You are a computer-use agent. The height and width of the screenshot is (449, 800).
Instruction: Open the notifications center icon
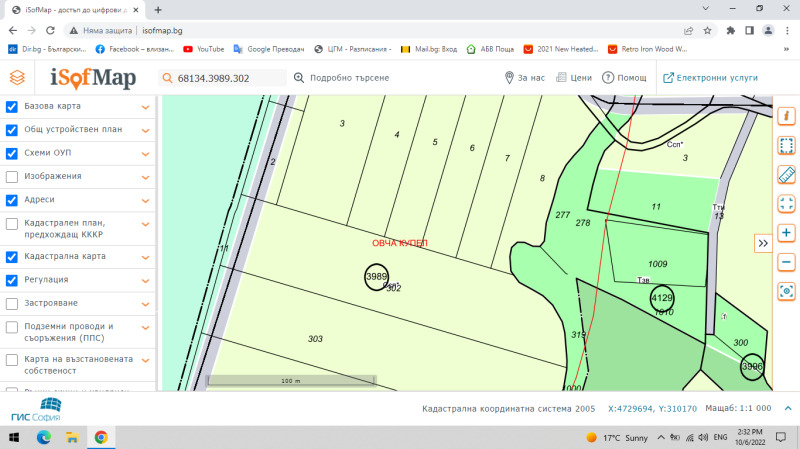[781, 437]
